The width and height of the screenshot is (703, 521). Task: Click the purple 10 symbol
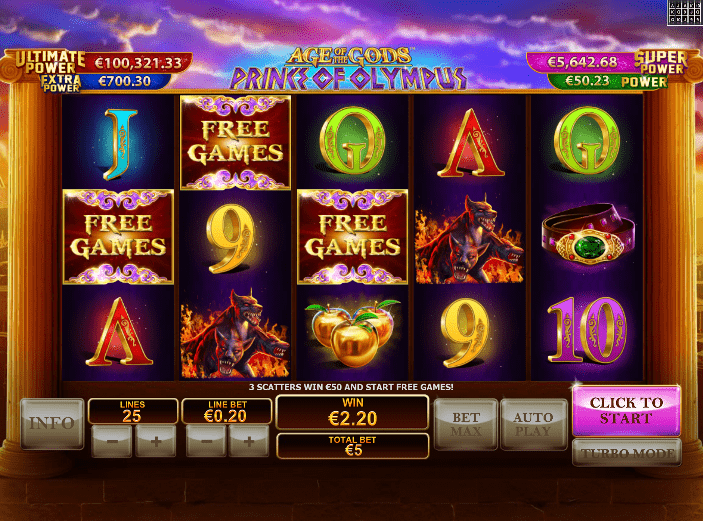pos(586,330)
